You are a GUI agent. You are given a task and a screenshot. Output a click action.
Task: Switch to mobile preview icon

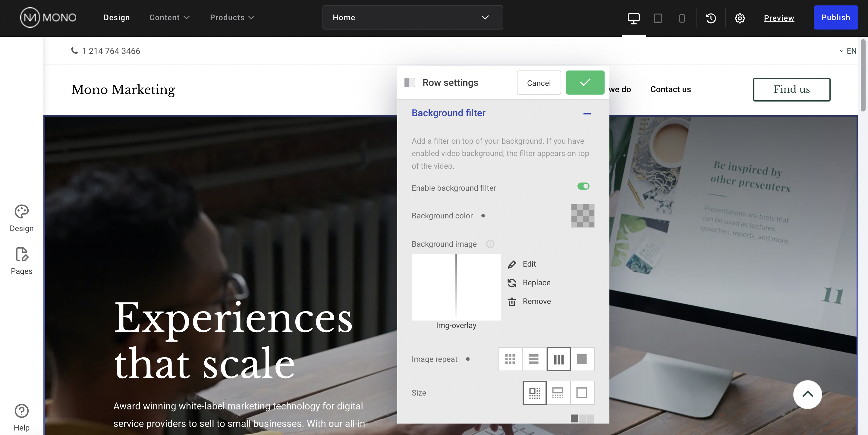point(682,18)
